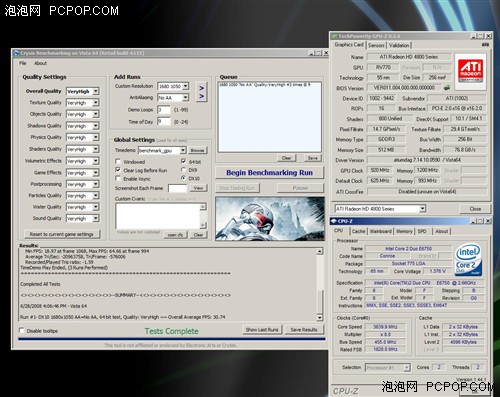500x397 pixels.
Task: Open the Shaders Quality dropdown
Action: tap(96, 149)
